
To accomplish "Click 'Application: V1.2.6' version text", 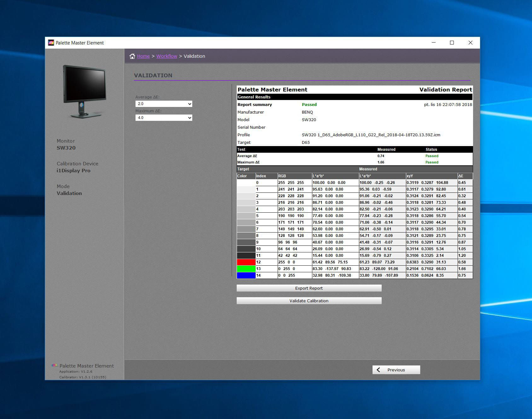I will point(76,371).
